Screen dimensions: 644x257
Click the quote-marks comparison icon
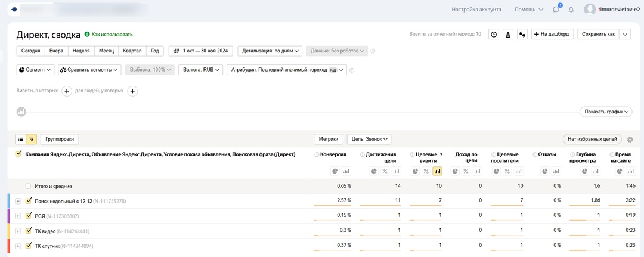(522, 35)
